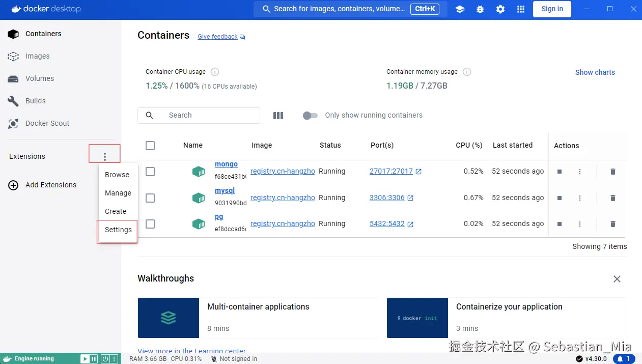Open the Troubleshoot bug icon
This screenshot has height=364, width=642.
[x=480, y=9]
